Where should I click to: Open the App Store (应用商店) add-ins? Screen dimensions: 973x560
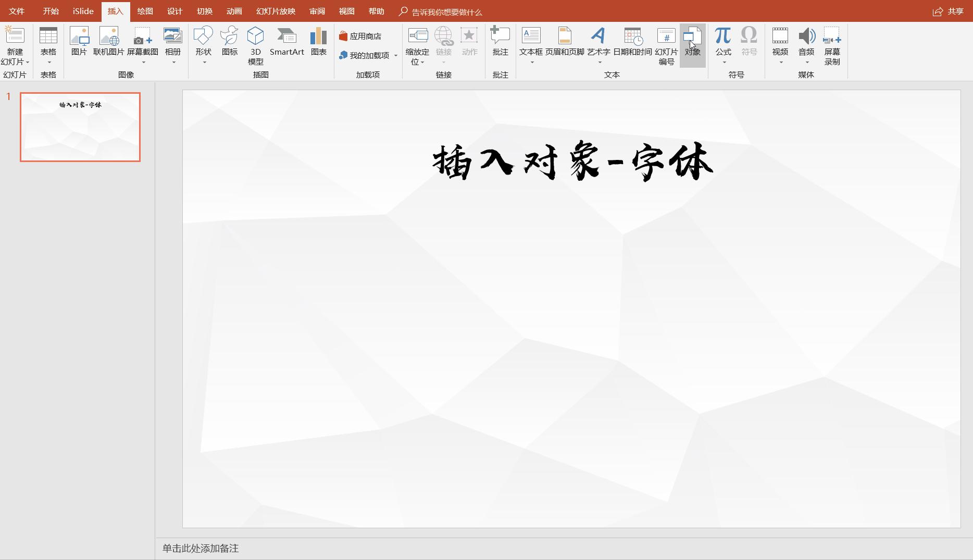tap(360, 36)
